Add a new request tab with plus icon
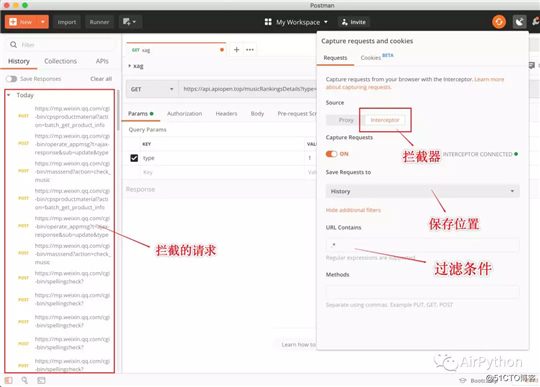The image size is (540, 387). 236,50
